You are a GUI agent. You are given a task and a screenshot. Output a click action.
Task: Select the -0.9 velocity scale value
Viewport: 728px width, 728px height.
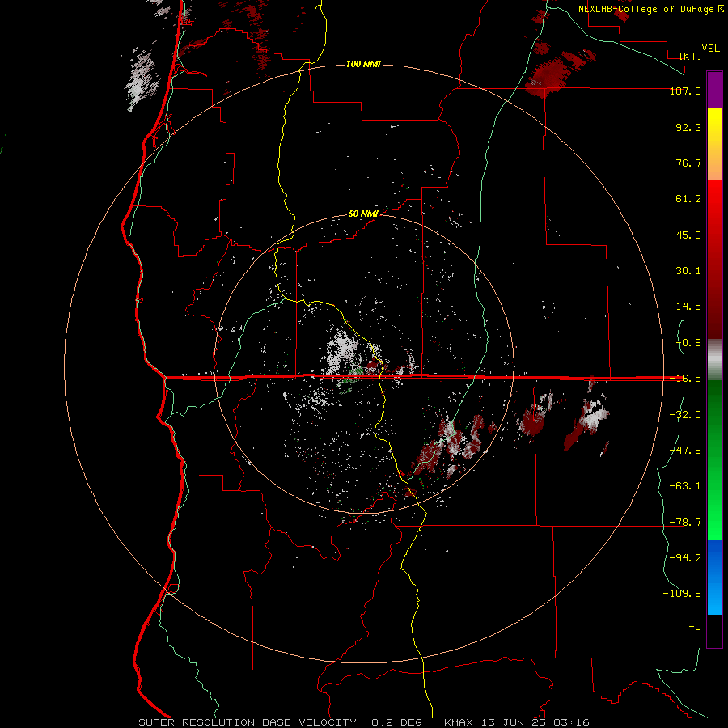(688, 343)
